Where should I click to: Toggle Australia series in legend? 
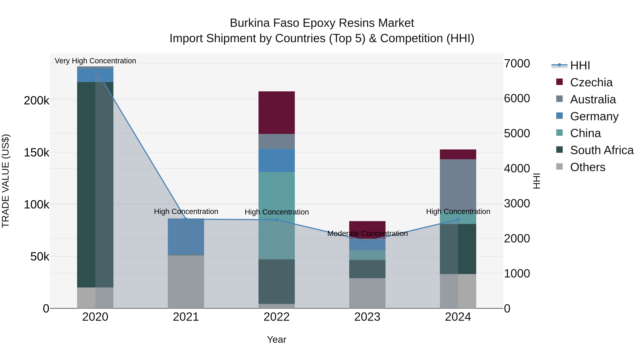(586, 99)
